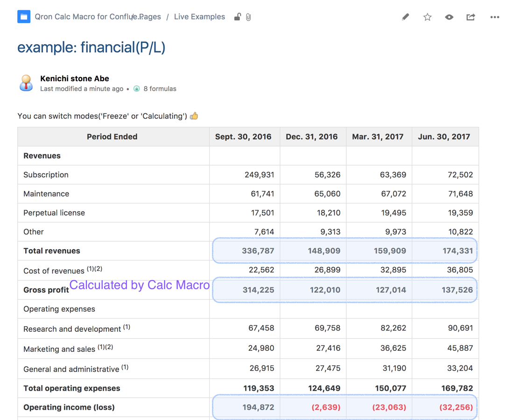Open the Live Examples breadcrumb

pos(199,17)
